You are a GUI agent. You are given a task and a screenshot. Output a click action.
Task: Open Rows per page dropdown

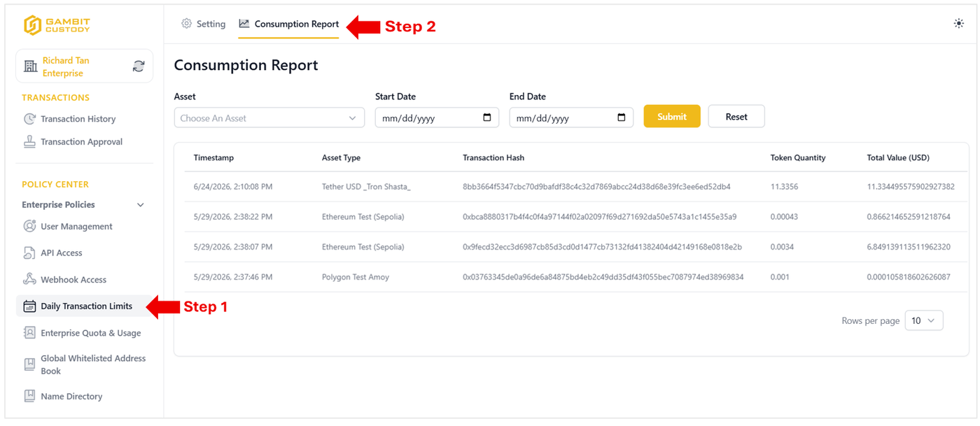coord(924,320)
